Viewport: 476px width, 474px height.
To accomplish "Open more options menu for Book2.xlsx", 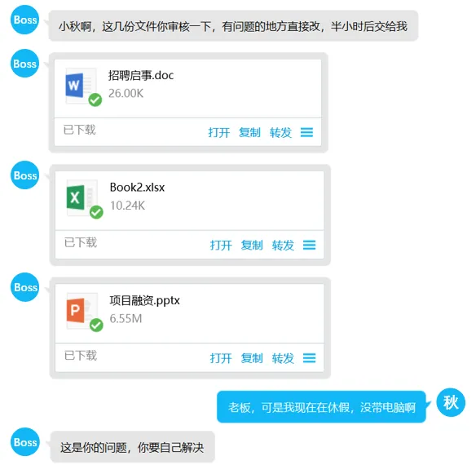I will [x=309, y=245].
